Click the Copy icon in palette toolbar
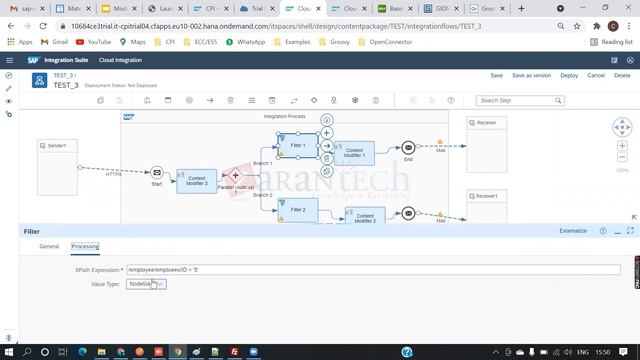The height and width of the screenshot is (360, 640). [100, 100]
